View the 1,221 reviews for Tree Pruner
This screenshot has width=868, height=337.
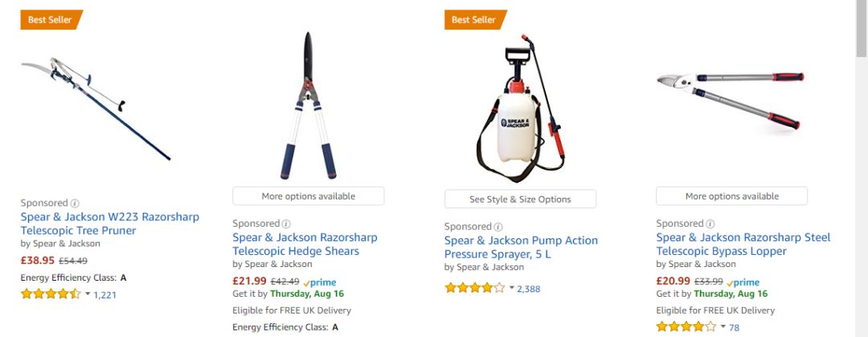[x=105, y=295]
